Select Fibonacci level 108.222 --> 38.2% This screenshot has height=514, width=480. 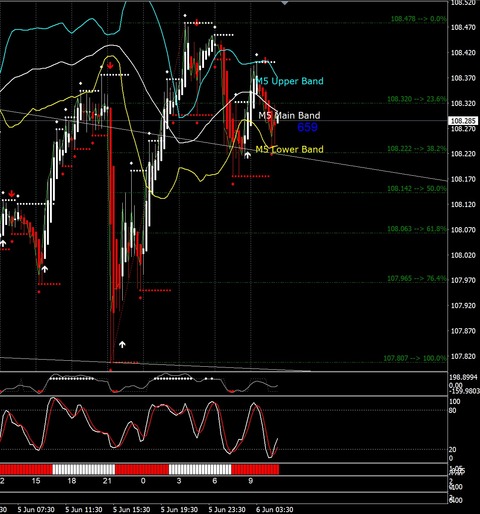click(416, 149)
